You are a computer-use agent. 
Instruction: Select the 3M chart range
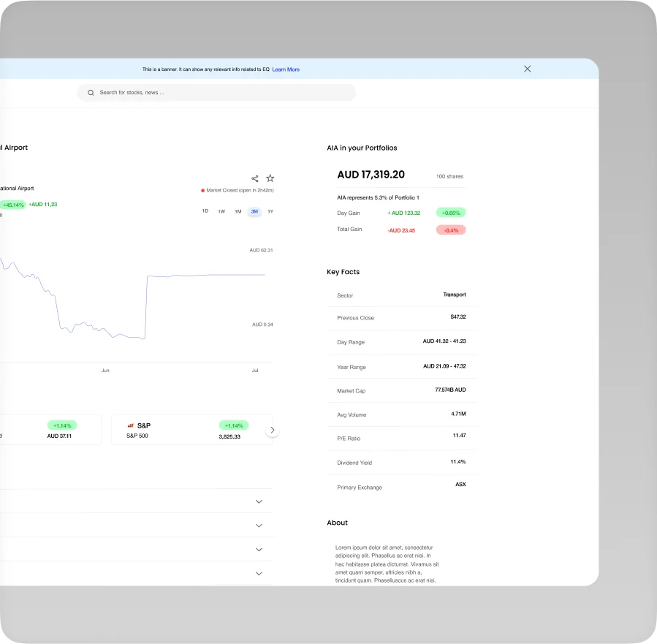[254, 211]
